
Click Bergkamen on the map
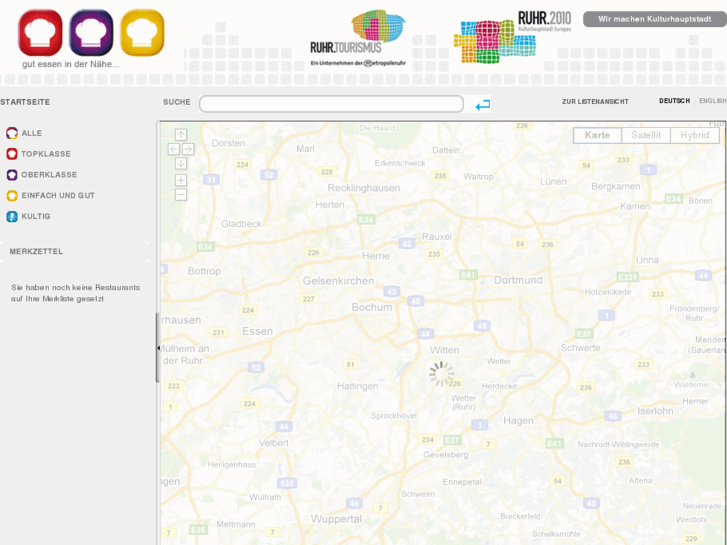pos(616,186)
